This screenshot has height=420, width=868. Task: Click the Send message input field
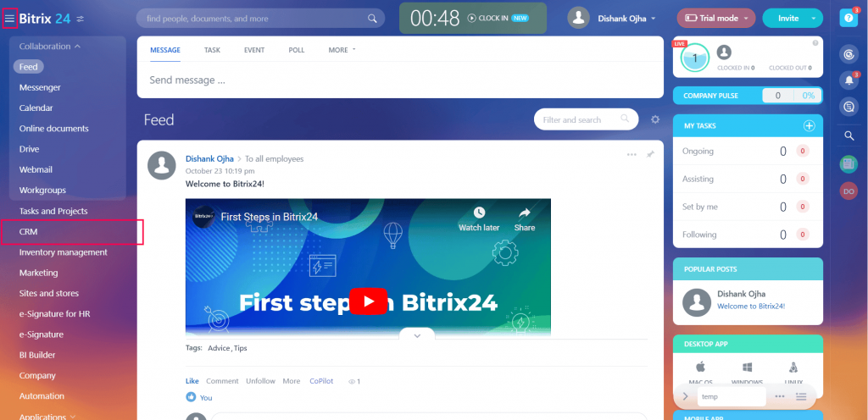[400, 80]
